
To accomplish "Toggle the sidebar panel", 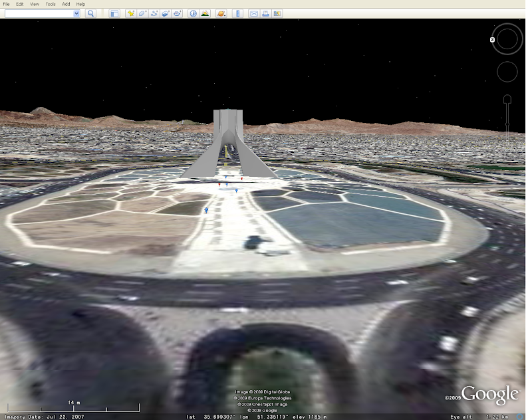I will [x=114, y=13].
